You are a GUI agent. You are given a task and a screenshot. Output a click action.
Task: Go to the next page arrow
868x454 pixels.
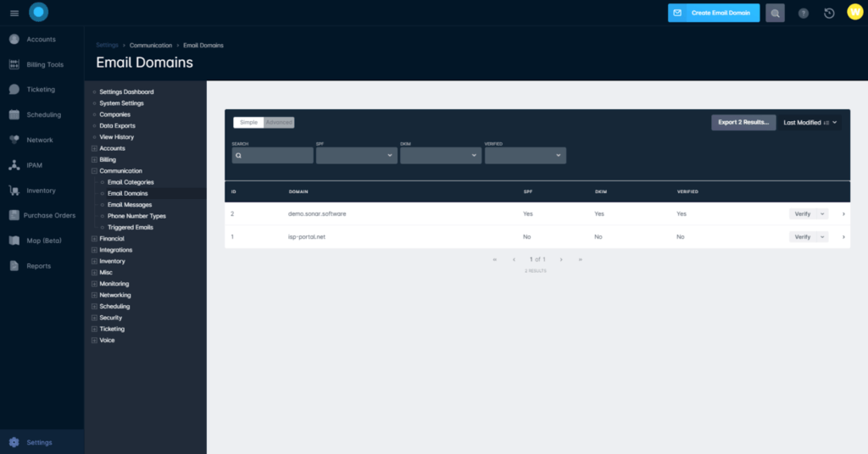click(561, 259)
